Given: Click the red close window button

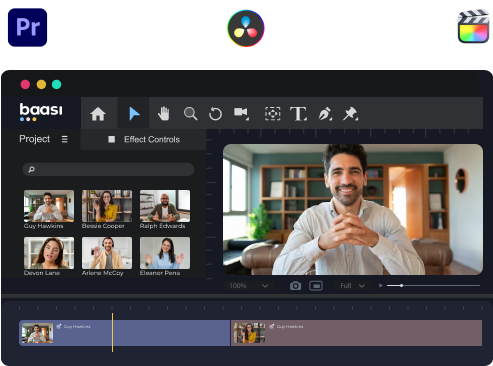Looking at the screenshot, I should [x=25, y=84].
